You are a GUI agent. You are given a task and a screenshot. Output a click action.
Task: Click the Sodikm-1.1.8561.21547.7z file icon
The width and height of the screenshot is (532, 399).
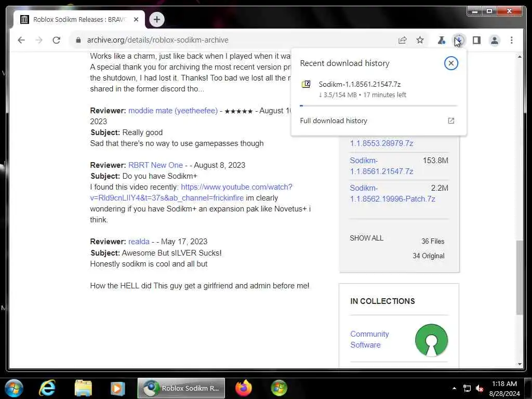[x=306, y=84]
